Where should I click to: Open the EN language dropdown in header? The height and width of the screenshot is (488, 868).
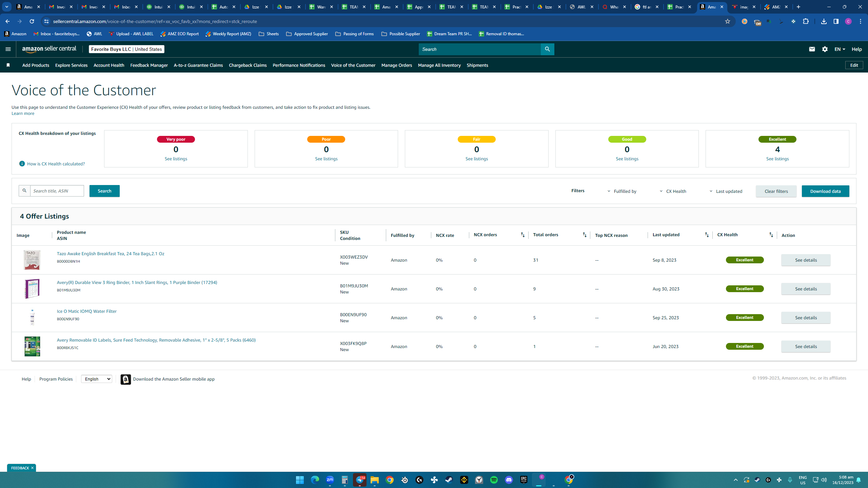point(840,49)
